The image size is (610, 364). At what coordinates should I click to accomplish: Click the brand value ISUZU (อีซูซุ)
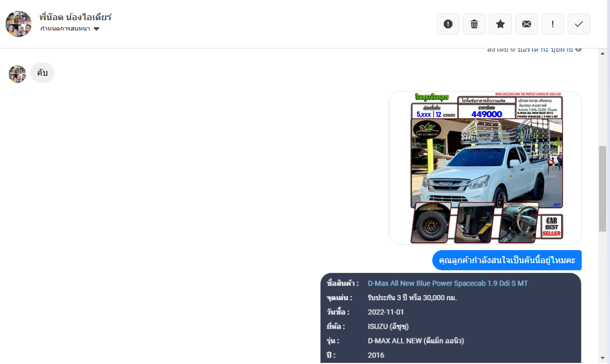(x=388, y=326)
